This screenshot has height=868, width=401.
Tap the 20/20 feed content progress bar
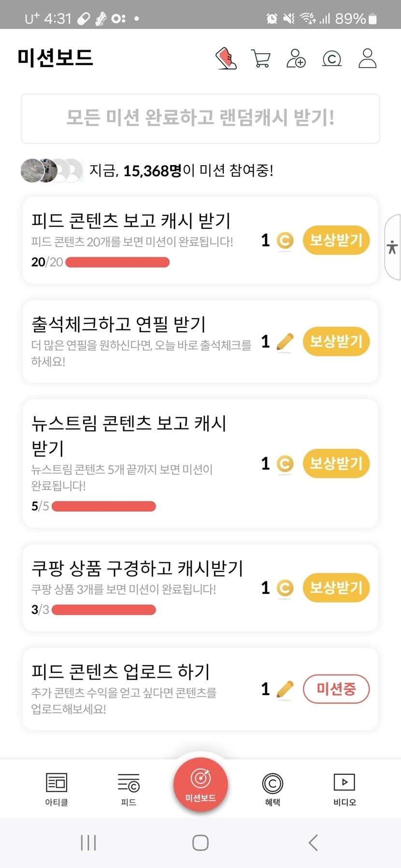click(x=117, y=262)
